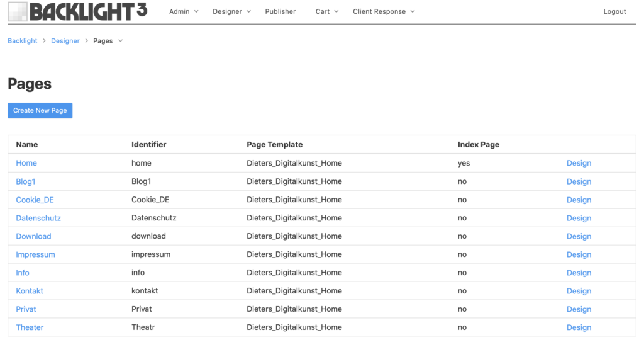Open the Backlight breadcrumb link
The height and width of the screenshot is (347, 644).
[23, 41]
